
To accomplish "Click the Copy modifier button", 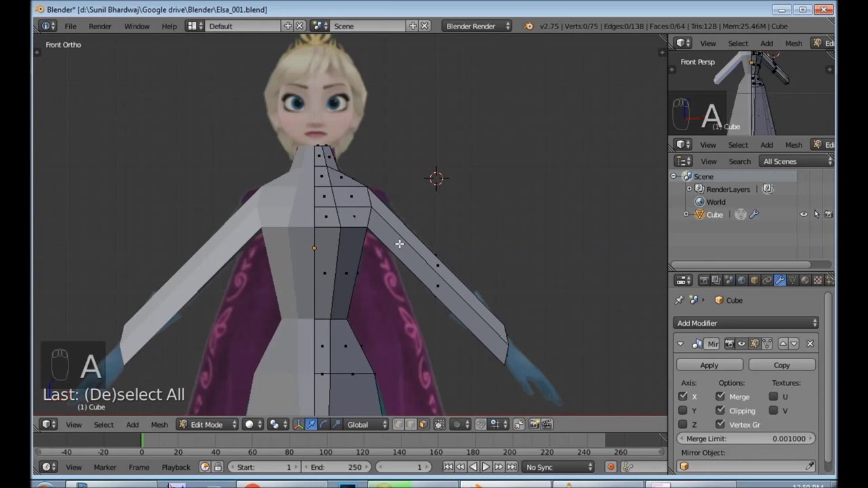I will (x=782, y=365).
